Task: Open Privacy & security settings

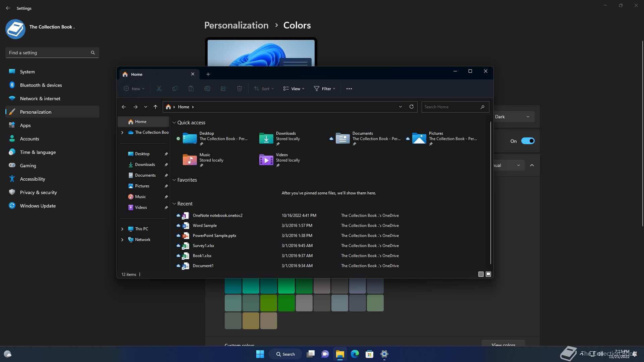Action: click(x=52, y=192)
